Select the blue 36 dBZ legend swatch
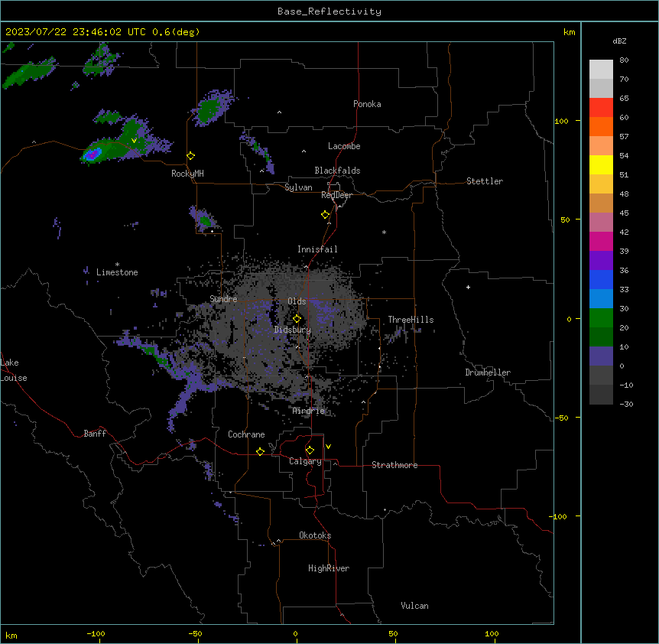 tap(601, 279)
